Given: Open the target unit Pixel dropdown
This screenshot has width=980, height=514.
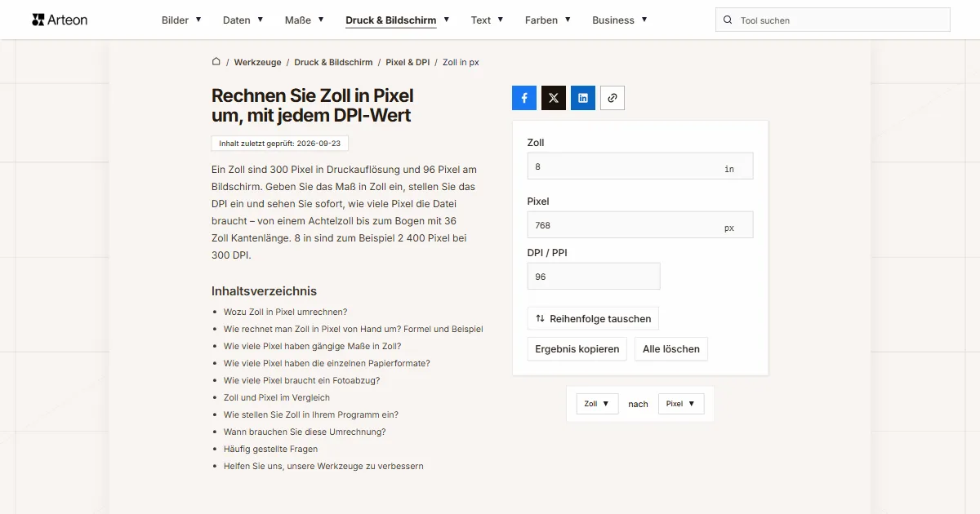Looking at the screenshot, I should (x=681, y=404).
